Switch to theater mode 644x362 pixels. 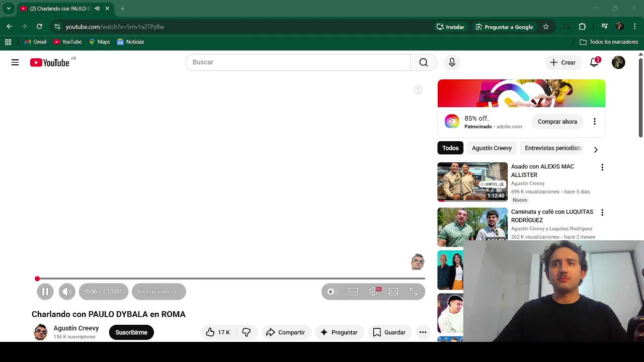click(x=393, y=292)
